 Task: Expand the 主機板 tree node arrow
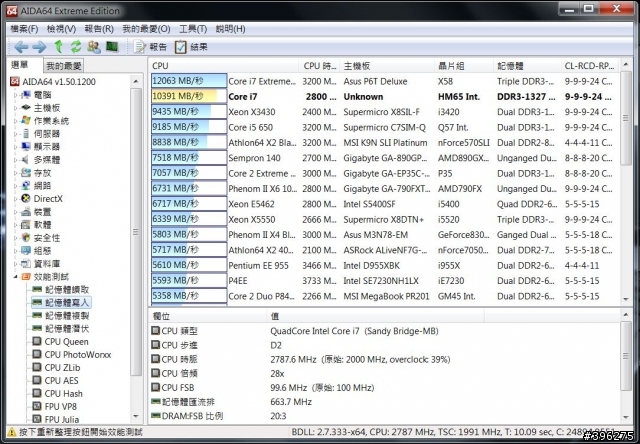(x=16, y=108)
